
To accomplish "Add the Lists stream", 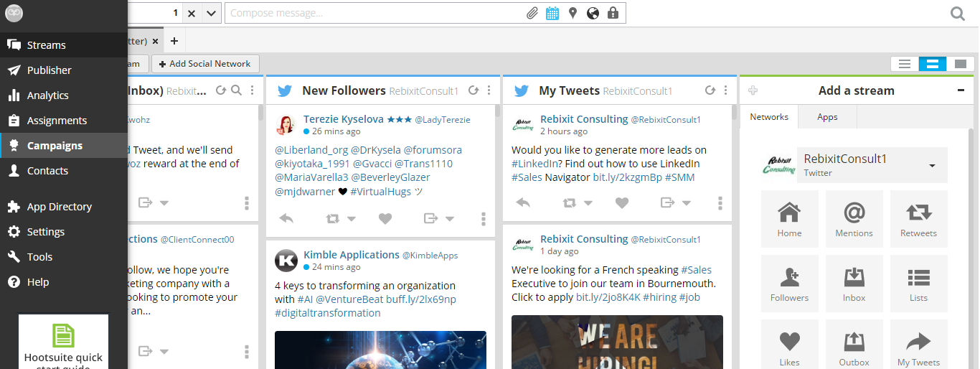I will click(918, 284).
